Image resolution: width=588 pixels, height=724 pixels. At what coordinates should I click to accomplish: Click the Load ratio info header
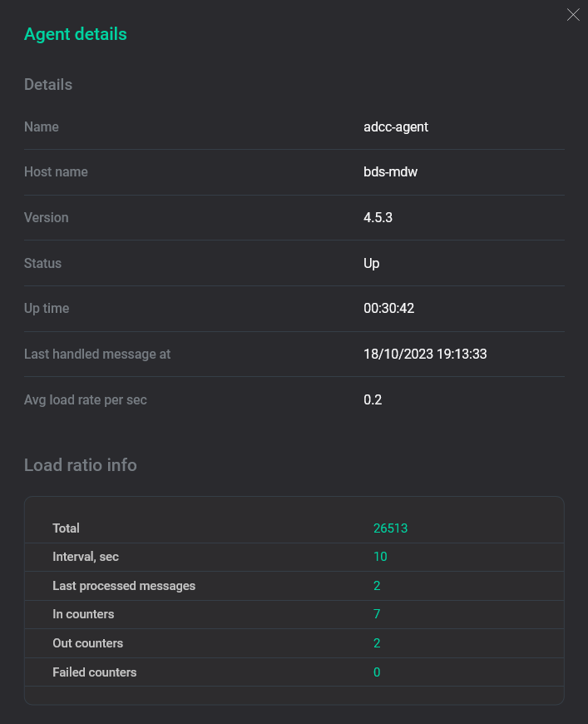coord(80,465)
